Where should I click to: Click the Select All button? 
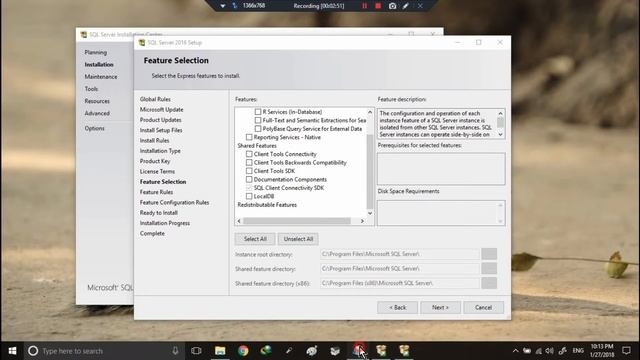coord(255,239)
